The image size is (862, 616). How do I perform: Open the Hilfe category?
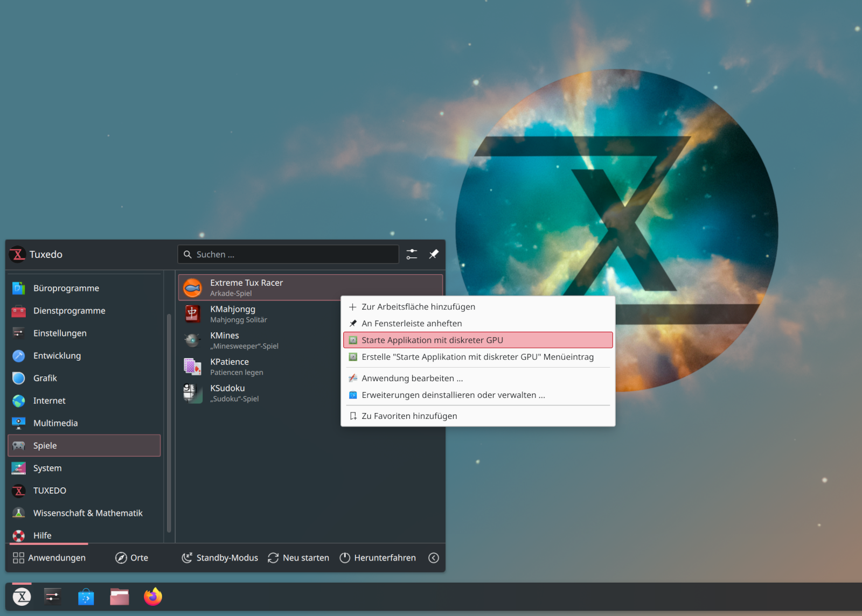84,535
